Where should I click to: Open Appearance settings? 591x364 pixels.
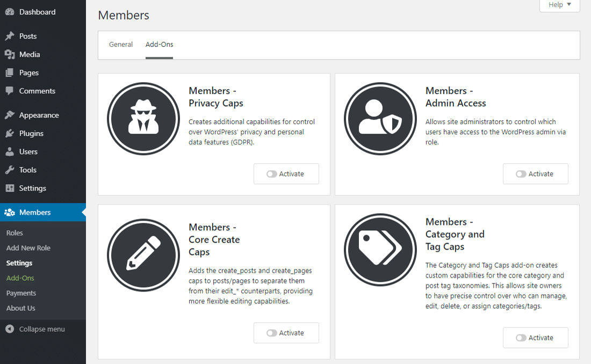(x=40, y=115)
